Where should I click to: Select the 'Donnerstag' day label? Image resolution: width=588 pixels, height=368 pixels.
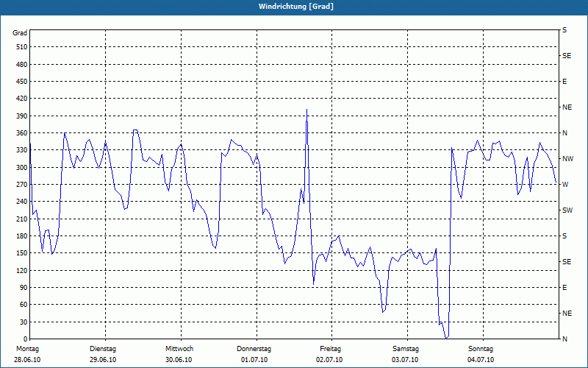pyautogui.click(x=254, y=349)
